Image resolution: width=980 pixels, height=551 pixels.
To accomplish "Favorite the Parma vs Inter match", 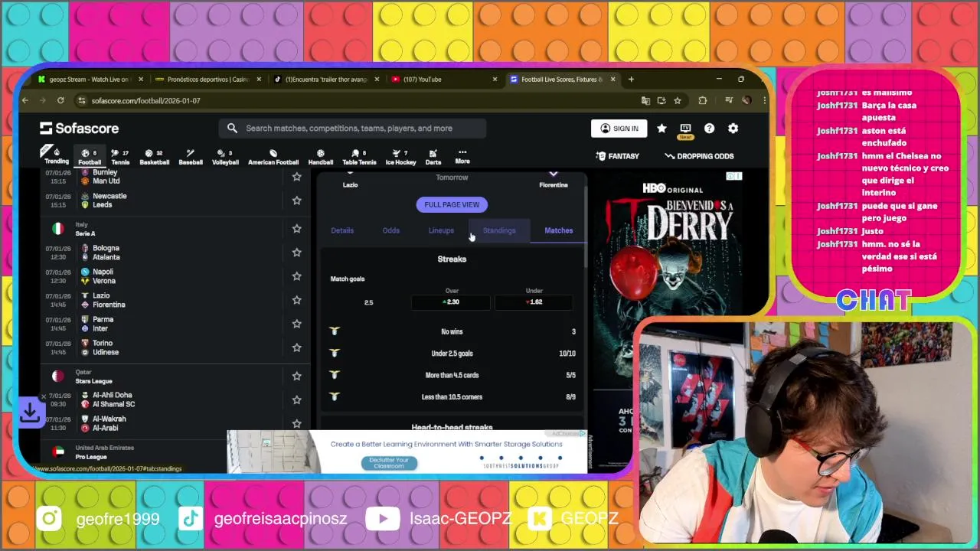I will (x=296, y=324).
